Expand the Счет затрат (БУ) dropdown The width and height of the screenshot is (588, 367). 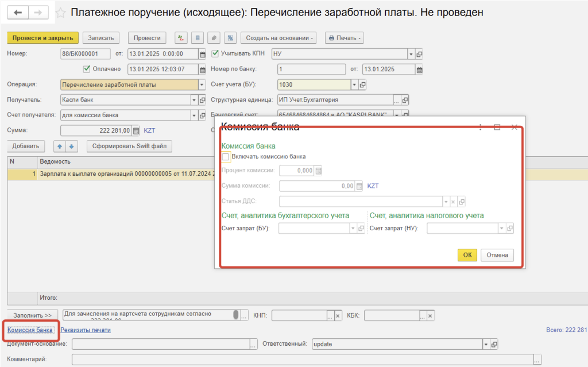(353, 228)
